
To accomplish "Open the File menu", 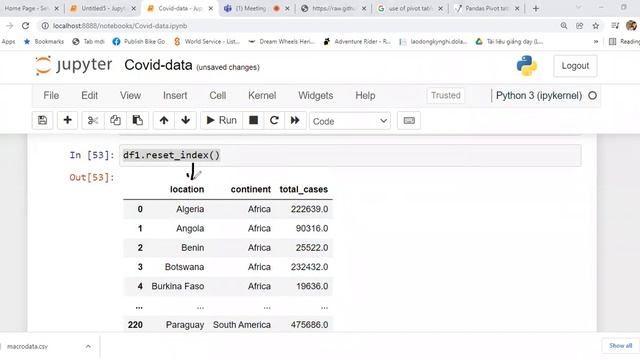I will 51,96.
